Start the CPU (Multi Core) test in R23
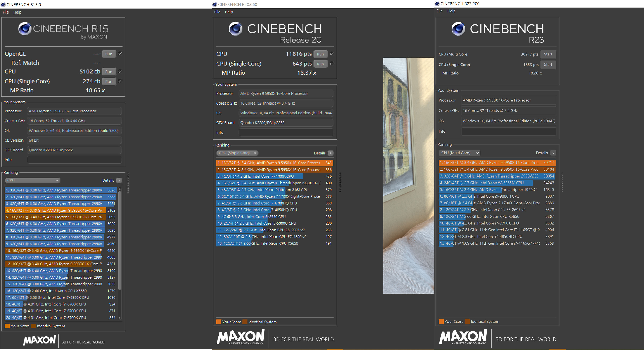Viewport: 644px width, 350px height. pyautogui.click(x=548, y=54)
